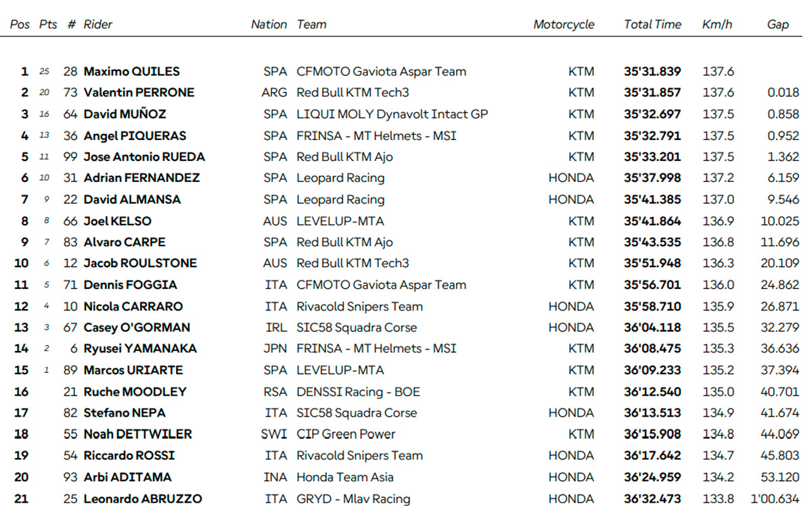Screen dimensions: 812x506
Task: Select rider name Valentin PERRONE
Action: point(139,93)
